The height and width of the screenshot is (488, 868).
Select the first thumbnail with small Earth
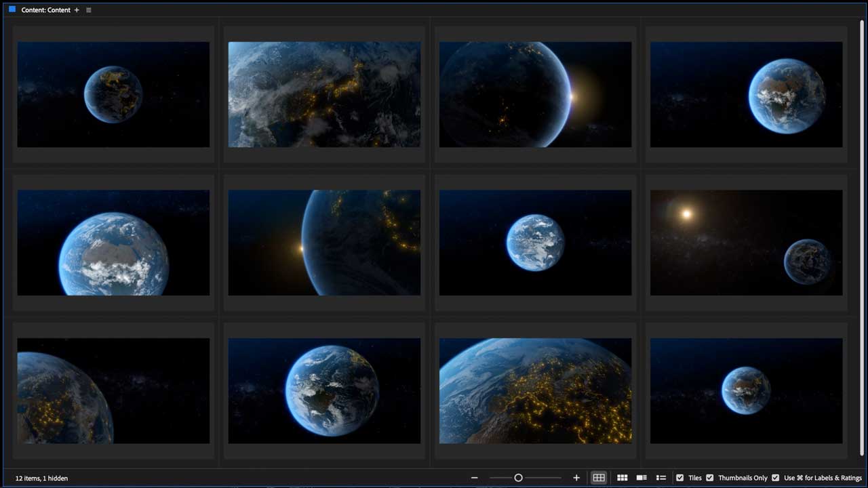(x=113, y=94)
